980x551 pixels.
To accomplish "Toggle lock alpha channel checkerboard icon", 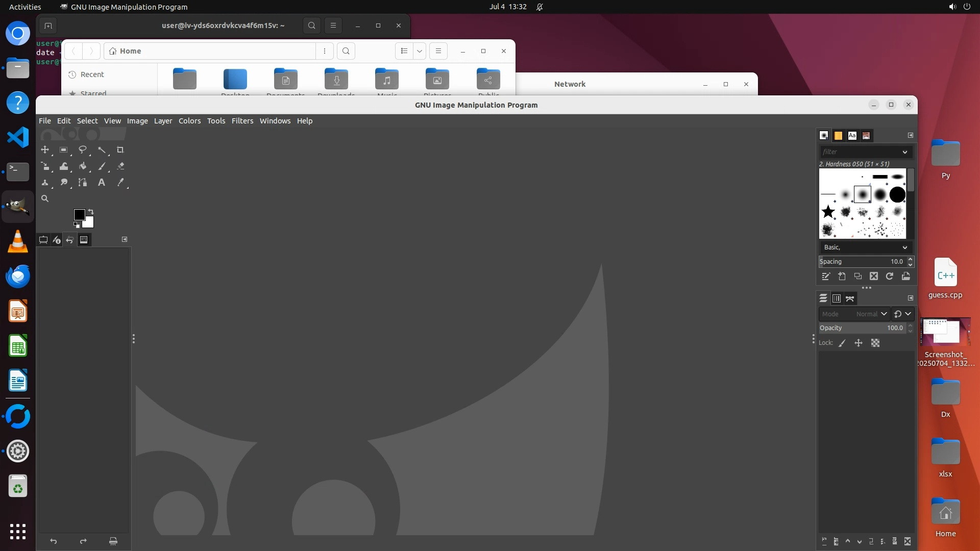I will coord(875,343).
